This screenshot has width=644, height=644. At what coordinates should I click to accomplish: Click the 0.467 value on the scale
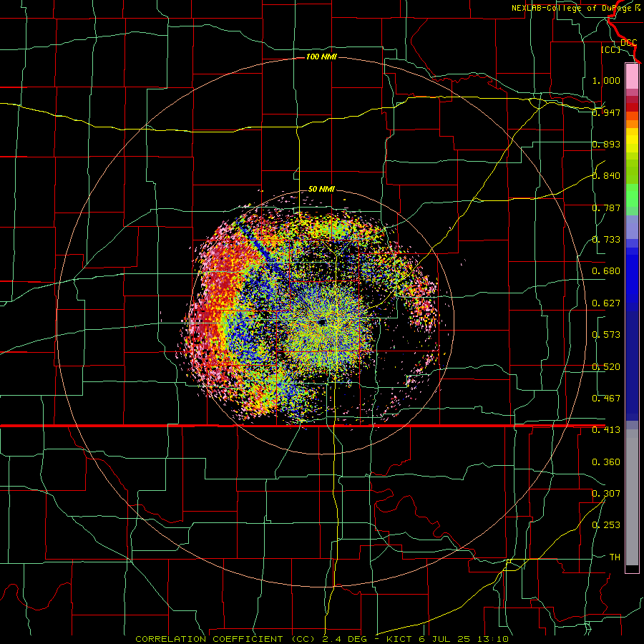pos(606,399)
